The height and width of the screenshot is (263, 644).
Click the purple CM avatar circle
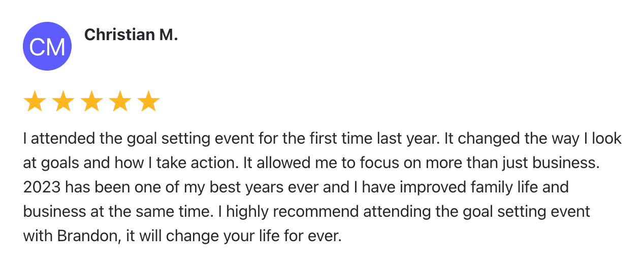47,46
